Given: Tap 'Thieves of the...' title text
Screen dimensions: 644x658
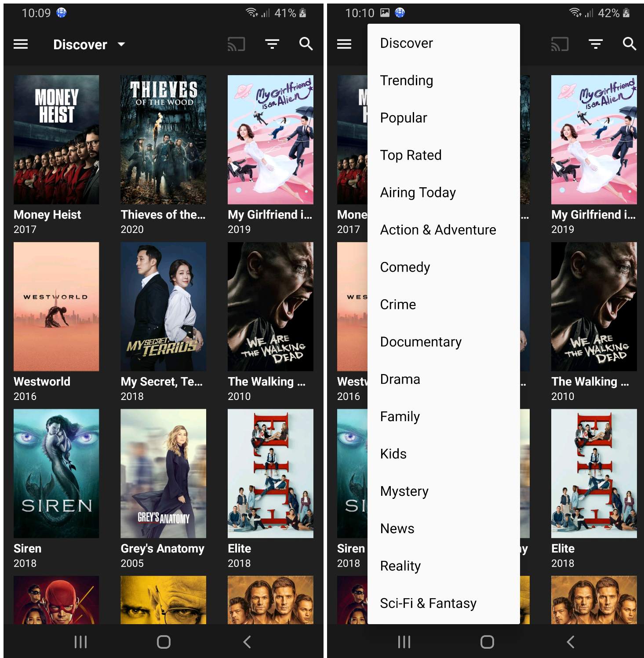Looking at the screenshot, I should (x=163, y=214).
